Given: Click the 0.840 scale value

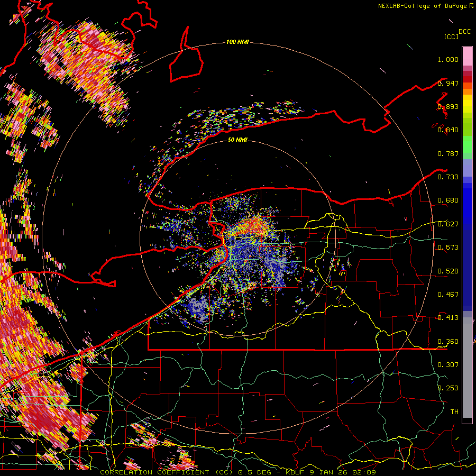Looking at the screenshot, I should pos(448,130).
